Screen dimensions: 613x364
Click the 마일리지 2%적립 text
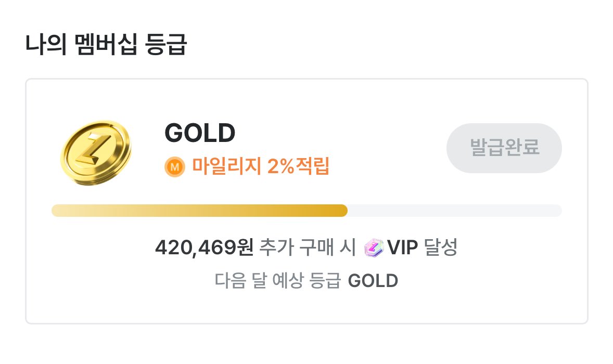tap(260, 166)
